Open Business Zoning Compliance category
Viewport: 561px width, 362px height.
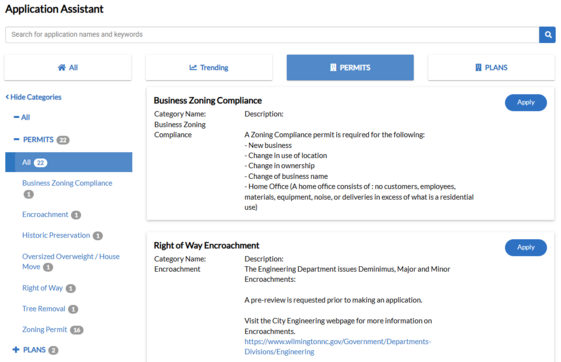[x=67, y=183]
